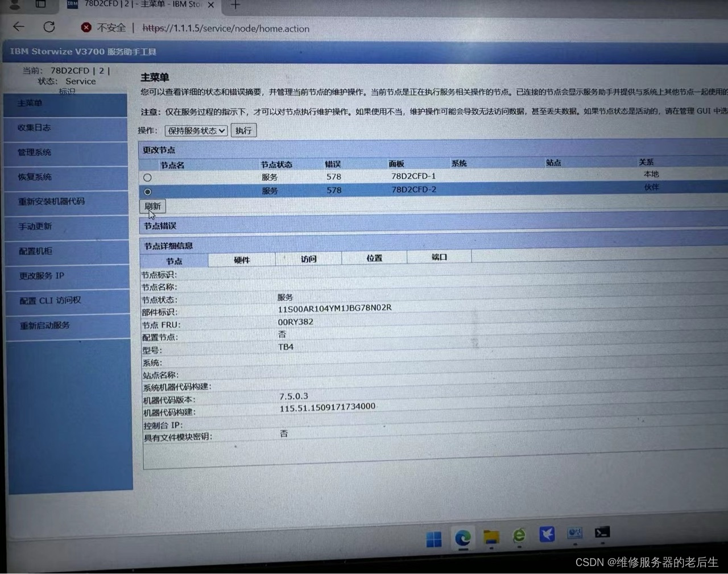Click the 执行 button
This screenshot has height=574, width=728.
tap(243, 130)
